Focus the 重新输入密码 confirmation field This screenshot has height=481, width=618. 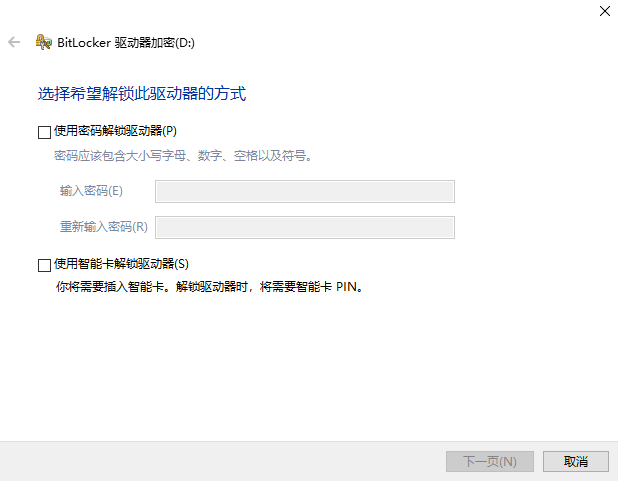pyautogui.click(x=305, y=227)
